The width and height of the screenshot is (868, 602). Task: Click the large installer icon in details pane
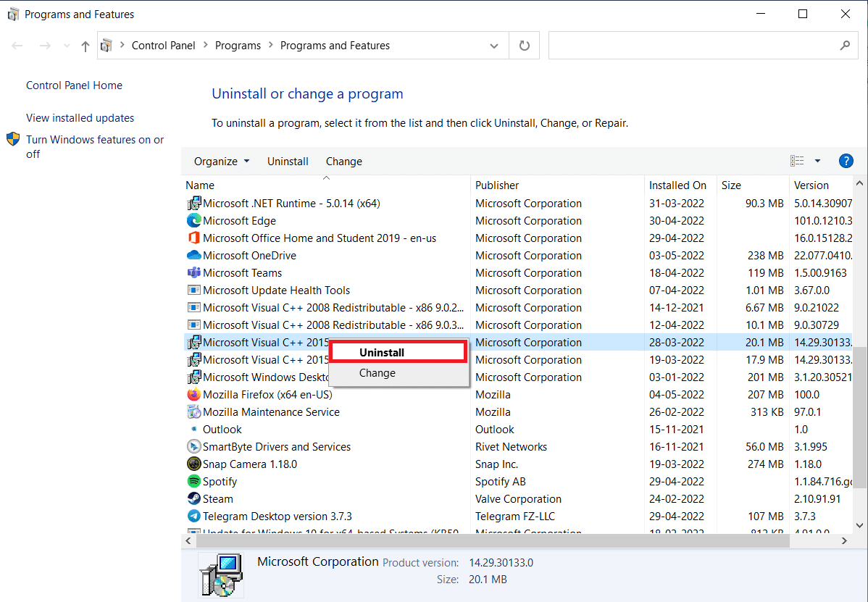click(x=222, y=575)
